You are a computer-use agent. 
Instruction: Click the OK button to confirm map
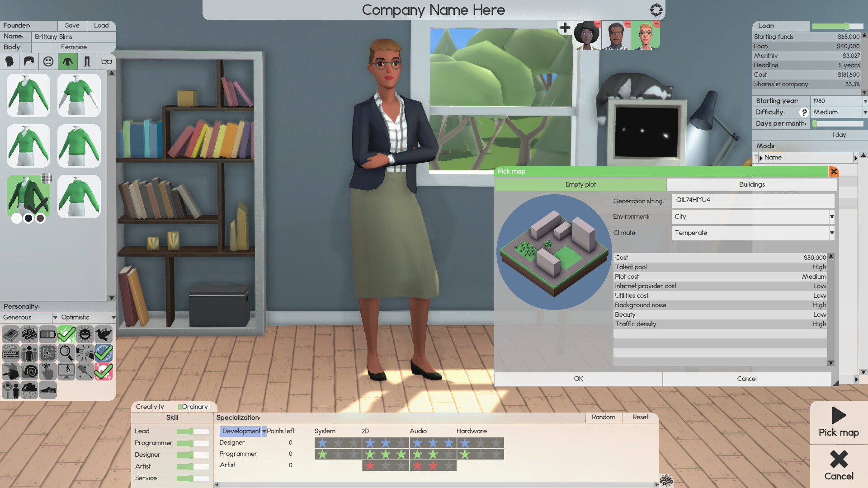point(578,378)
